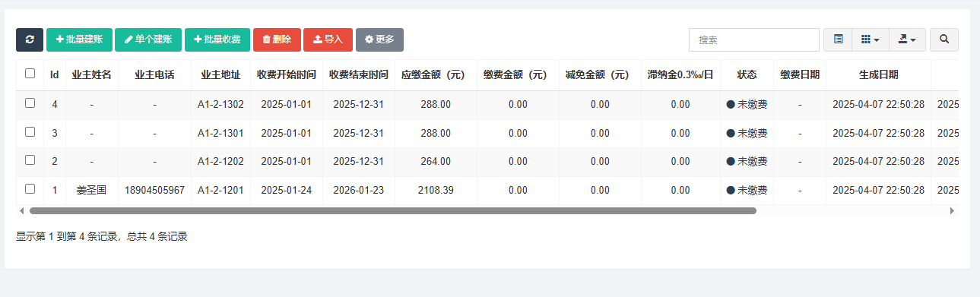Check the row for 姜圣国
Screen dimensions: 980x297
[30, 189]
